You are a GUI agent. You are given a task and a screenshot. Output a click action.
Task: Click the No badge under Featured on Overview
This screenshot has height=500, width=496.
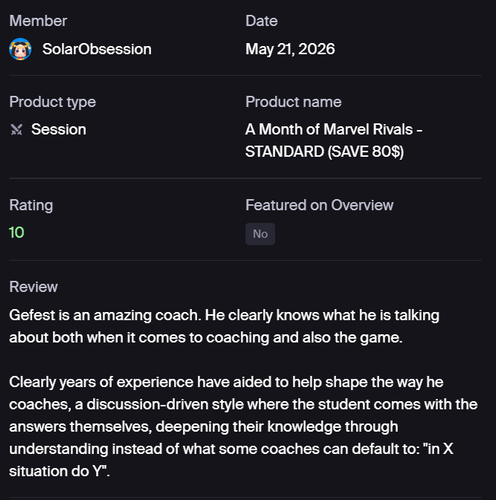[260, 234]
